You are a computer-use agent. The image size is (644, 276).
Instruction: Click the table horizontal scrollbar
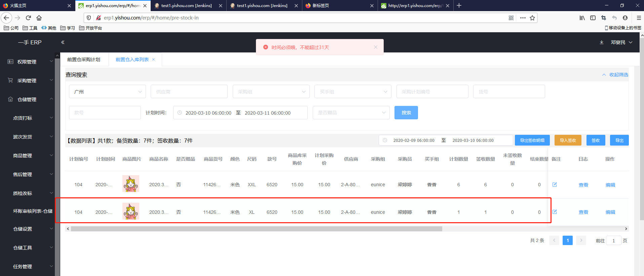pyautogui.click(x=257, y=229)
